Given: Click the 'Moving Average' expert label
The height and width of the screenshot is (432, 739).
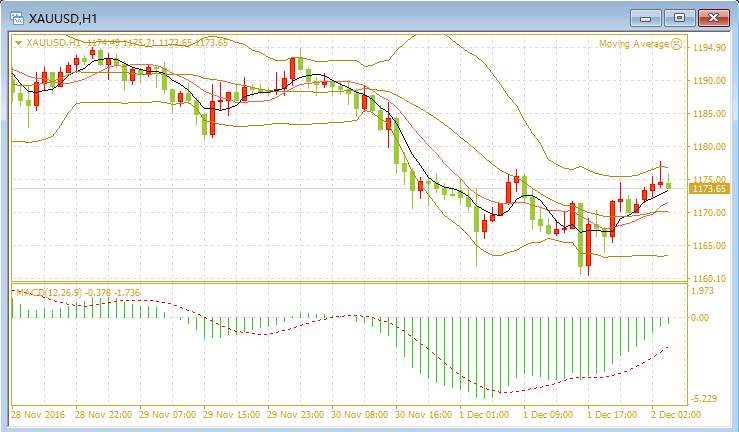Looking at the screenshot, I should (x=634, y=44).
